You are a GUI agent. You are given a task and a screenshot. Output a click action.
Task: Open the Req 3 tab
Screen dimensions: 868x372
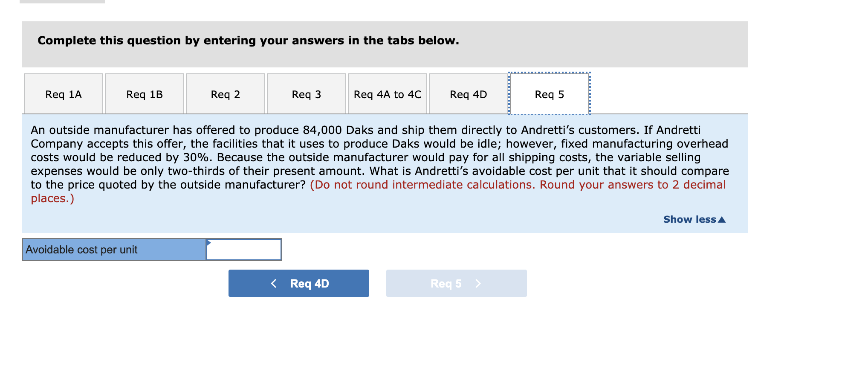[306, 94]
